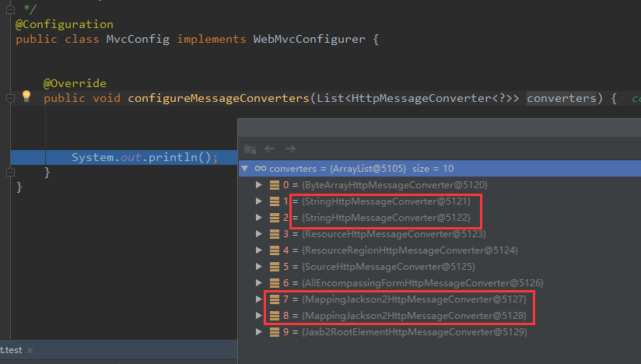The image size is (641, 364).
Task: Click the field icon of element 9
Action: pyautogui.click(x=275, y=332)
